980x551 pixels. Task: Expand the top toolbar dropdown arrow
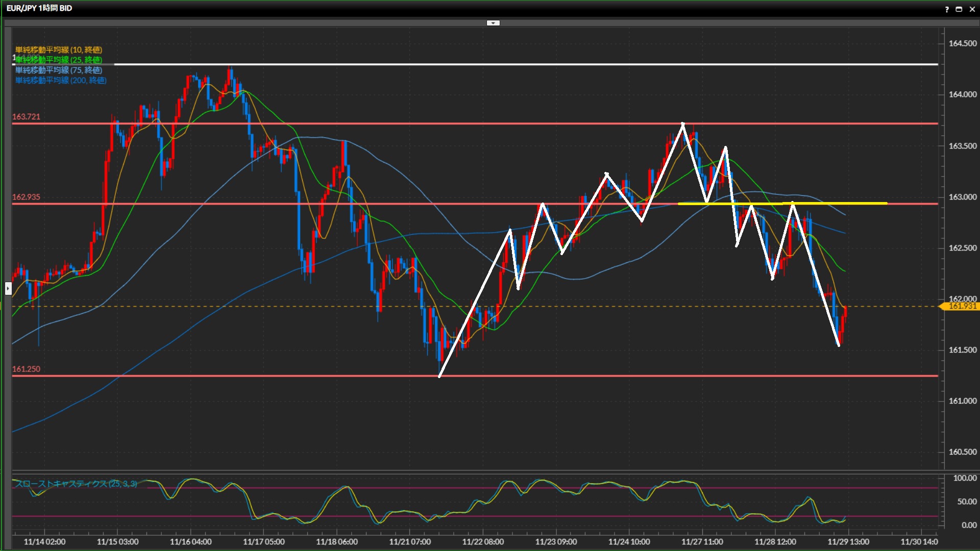tap(493, 23)
